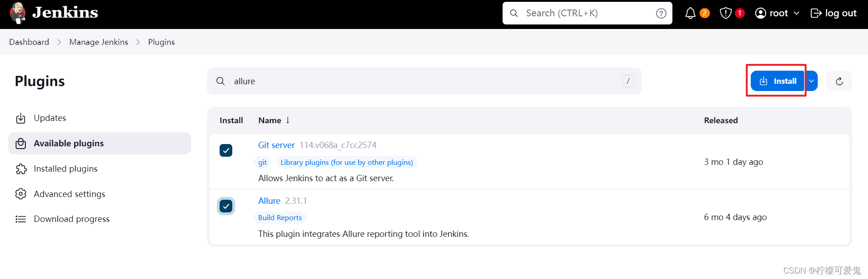Click the Released column header
The width and height of the screenshot is (868, 279).
[721, 120]
